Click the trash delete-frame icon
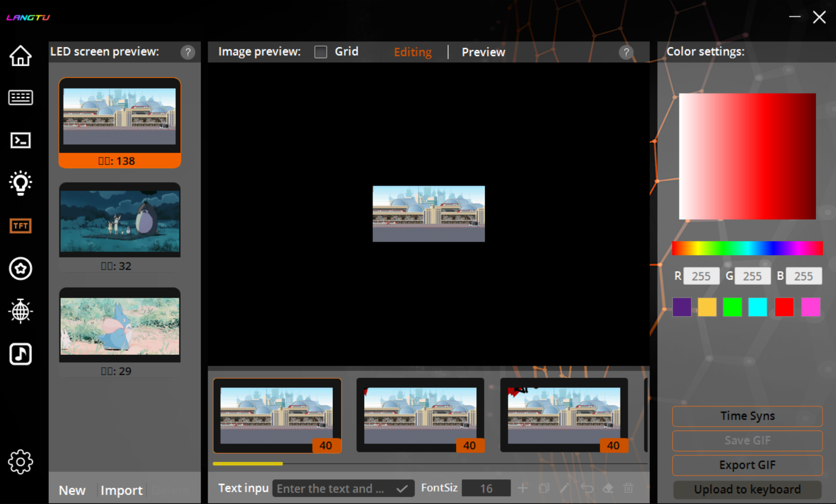This screenshot has width=836, height=504. pyautogui.click(x=628, y=488)
